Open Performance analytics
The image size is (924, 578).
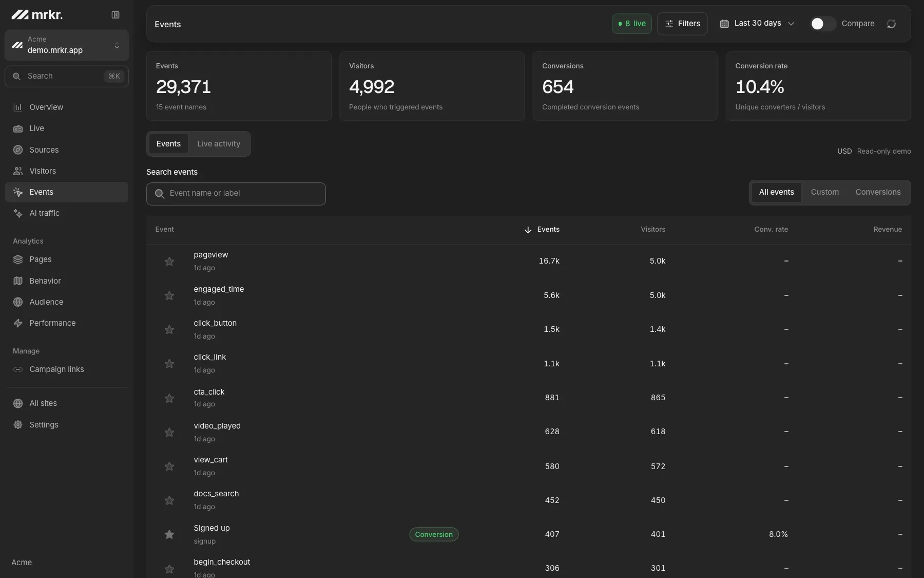[67, 323]
